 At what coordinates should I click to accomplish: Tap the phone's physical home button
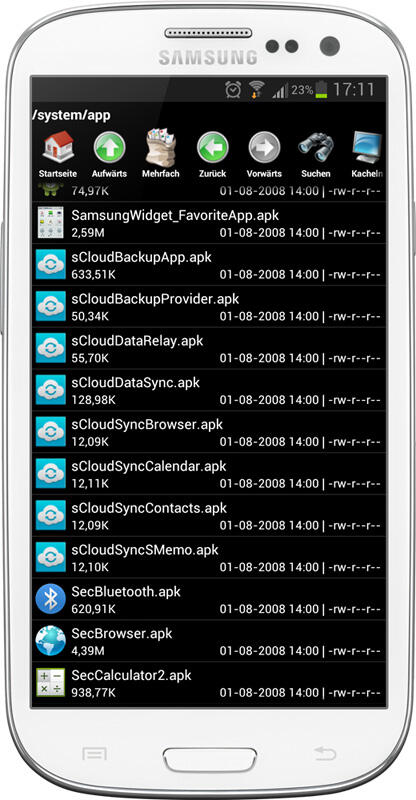click(x=210, y=759)
